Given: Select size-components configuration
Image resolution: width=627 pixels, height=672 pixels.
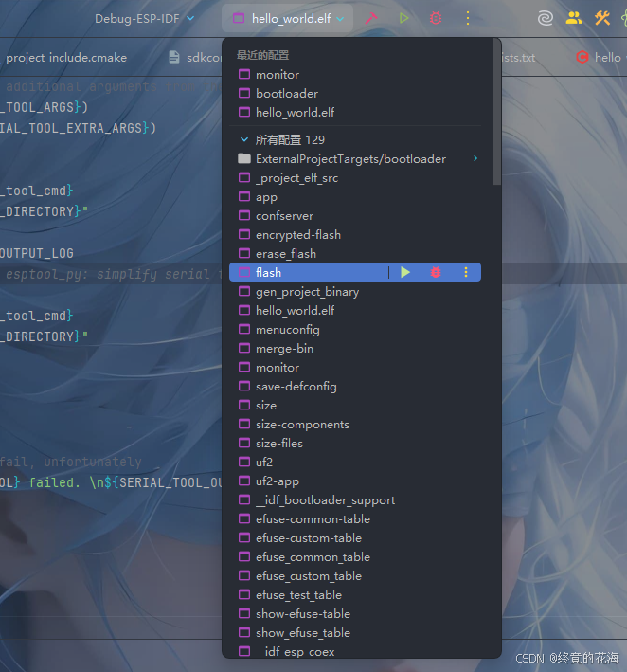Looking at the screenshot, I should tap(355, 424).
